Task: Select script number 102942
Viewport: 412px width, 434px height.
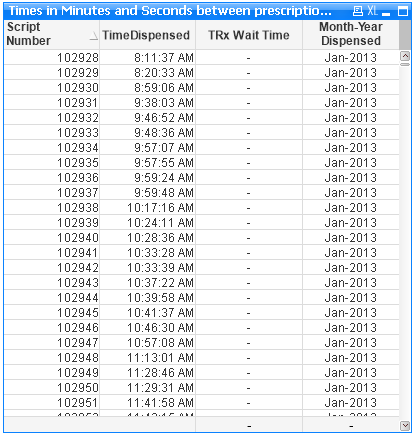Action: [78, 268]
